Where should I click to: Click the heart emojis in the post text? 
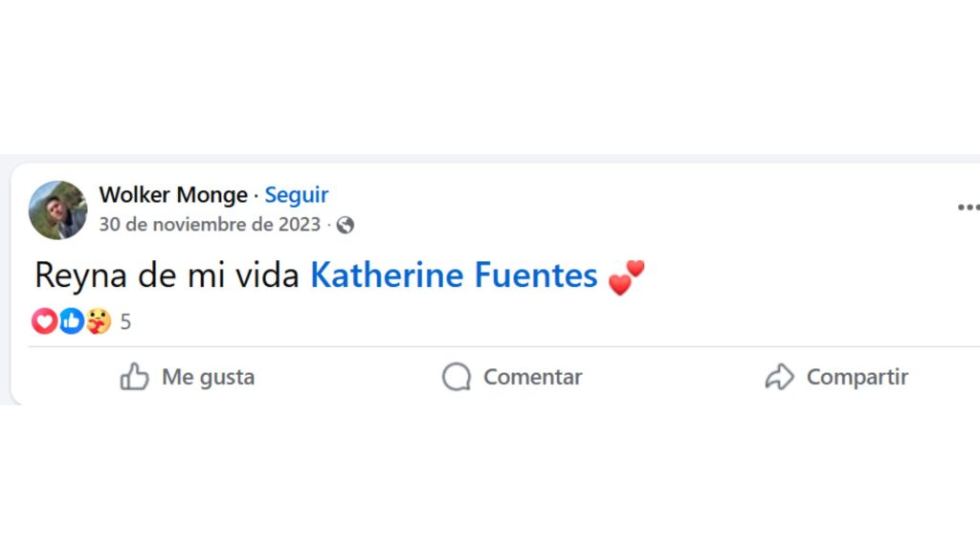(x=629, y=276)
